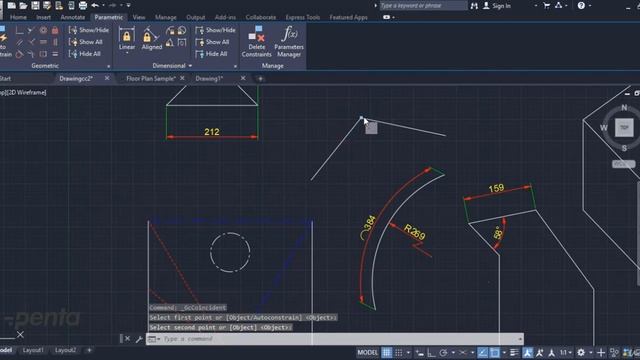This screenshot has width=640, height=360.
Task: Click the Help question mark icon
Action: [x=581, y=6]
